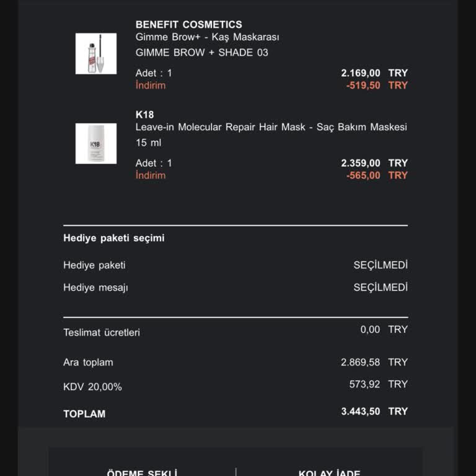The width and height of the screenshot is (476, 476).
Task: Select the GIMME BROW + SHADE 03 variant text
Action: [201, 53]
